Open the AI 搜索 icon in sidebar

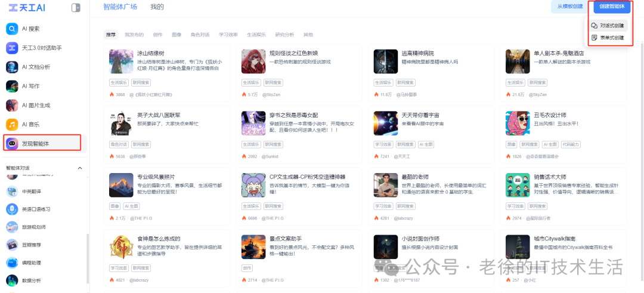(12, 29)
